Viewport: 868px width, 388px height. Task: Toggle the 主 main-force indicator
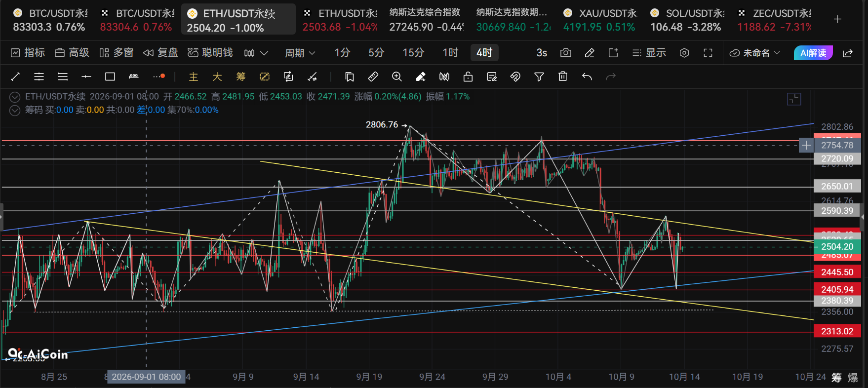(194, 77)
